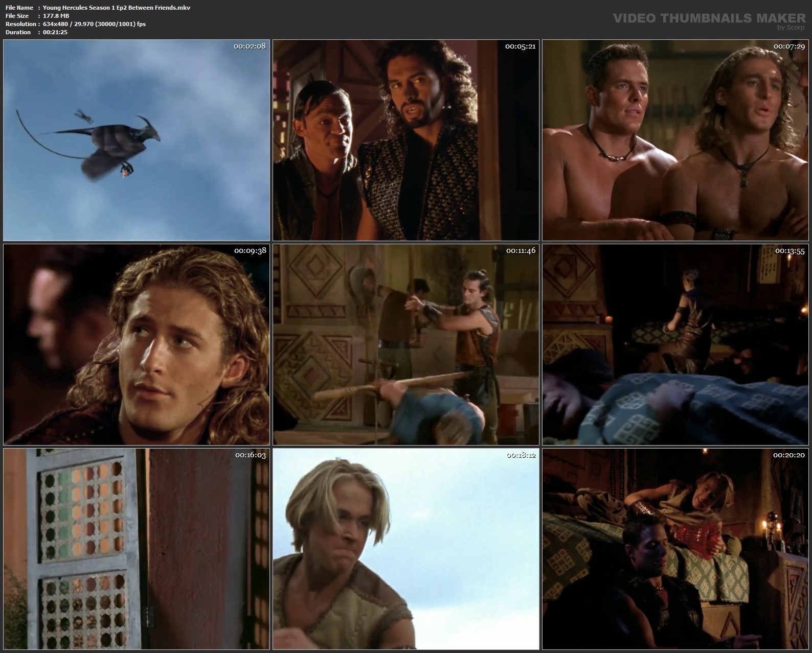Click the timestamp "00:20:20"
Screen dimensions: 812x653
coord(789,455)
